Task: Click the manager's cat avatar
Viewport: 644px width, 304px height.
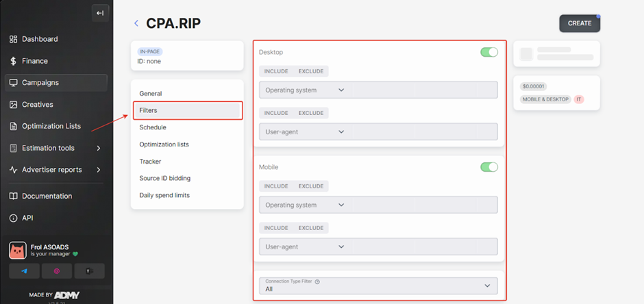Action: coord(18,251)
